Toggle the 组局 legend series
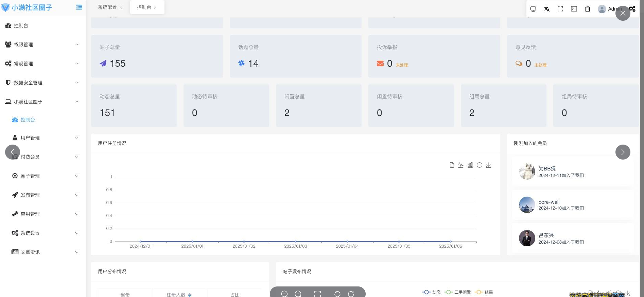The image size is (644, 297). (484, 292)
